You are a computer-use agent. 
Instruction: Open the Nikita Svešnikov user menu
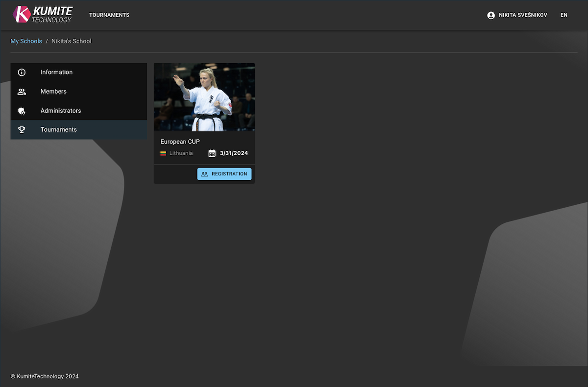point(522,15)
